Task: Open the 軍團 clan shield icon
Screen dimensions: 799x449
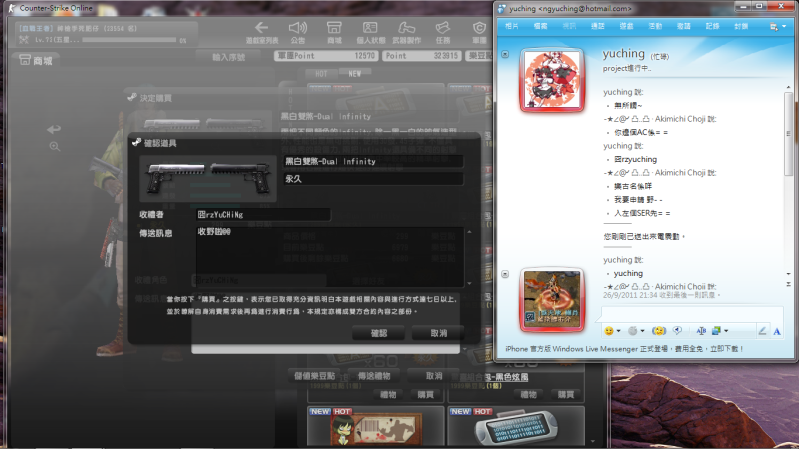Action: pyautogui.click(x=479, y=32)
